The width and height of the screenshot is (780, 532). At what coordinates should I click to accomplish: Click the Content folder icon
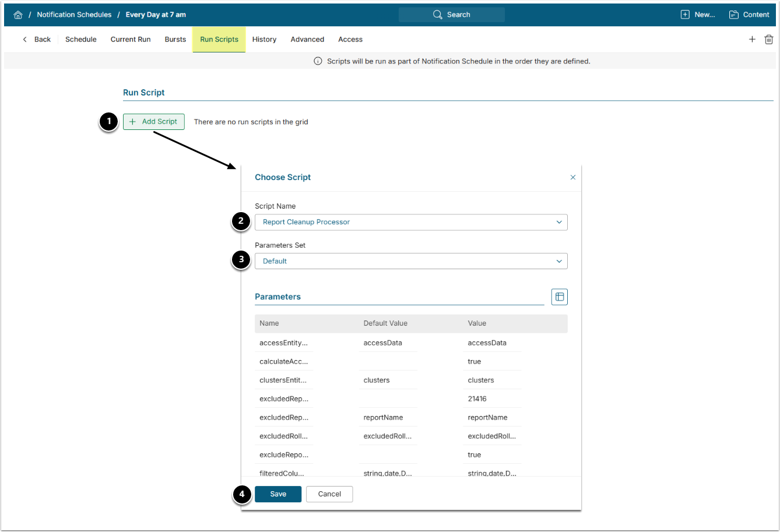click(734, 15)
